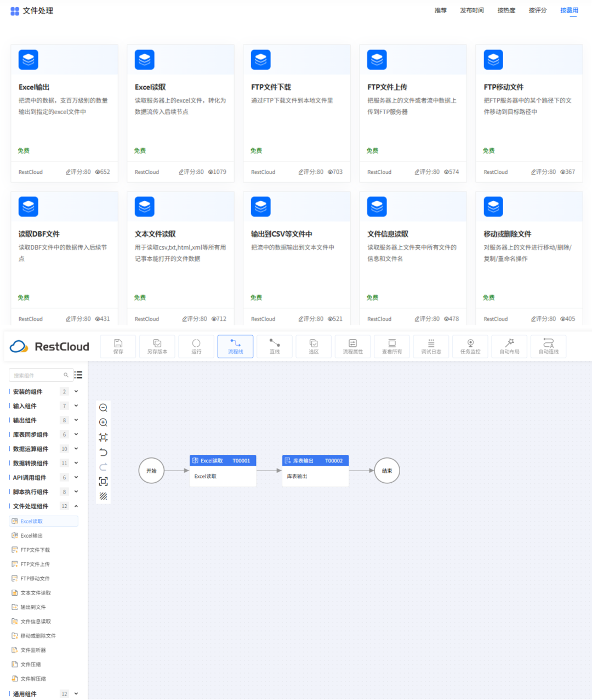Open the 文本文件读取 card title
The height and width of the screenshot is (700, 592).
coord(155,234)
